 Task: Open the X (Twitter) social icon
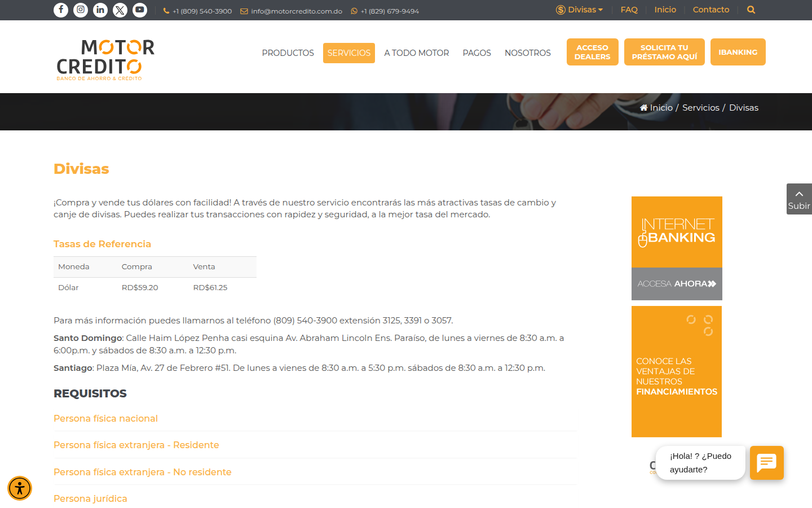click(x=120, y=10)
